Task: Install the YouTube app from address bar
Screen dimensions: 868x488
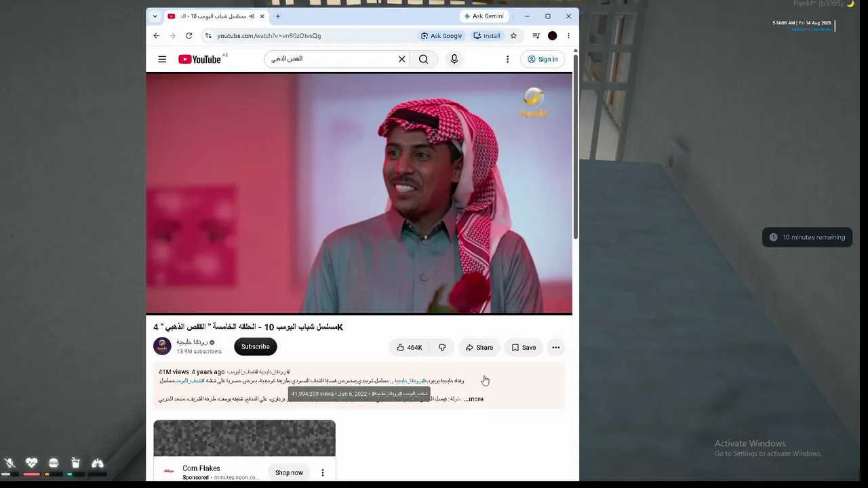Action: point(487,36)
